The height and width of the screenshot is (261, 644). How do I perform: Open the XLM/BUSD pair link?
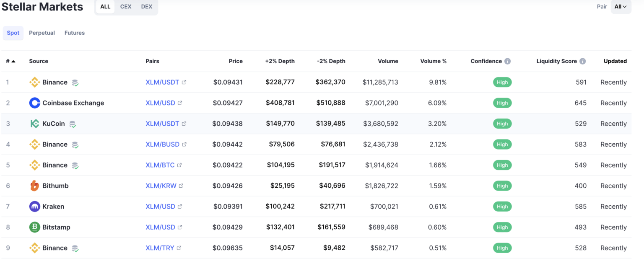point(163,145)
